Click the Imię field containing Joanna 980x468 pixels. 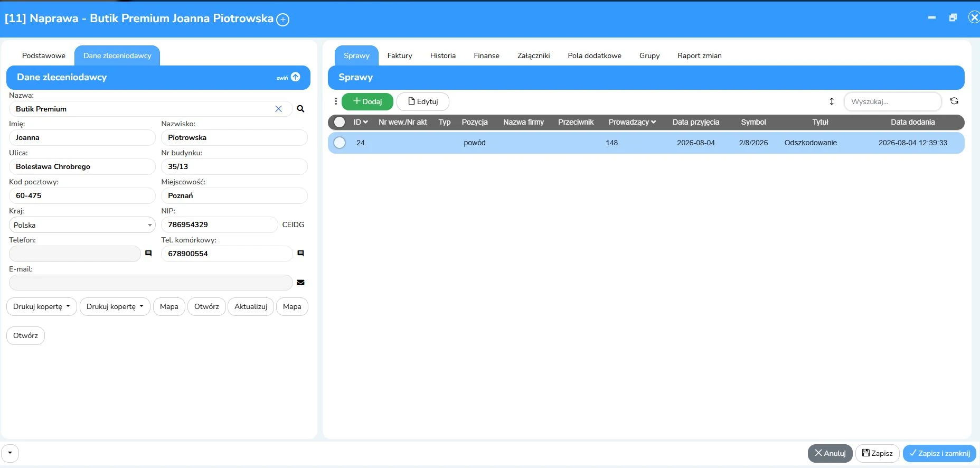click(82, 137)
